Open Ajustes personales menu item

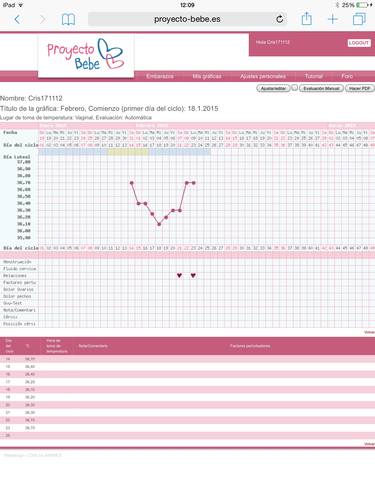(263, 76)
